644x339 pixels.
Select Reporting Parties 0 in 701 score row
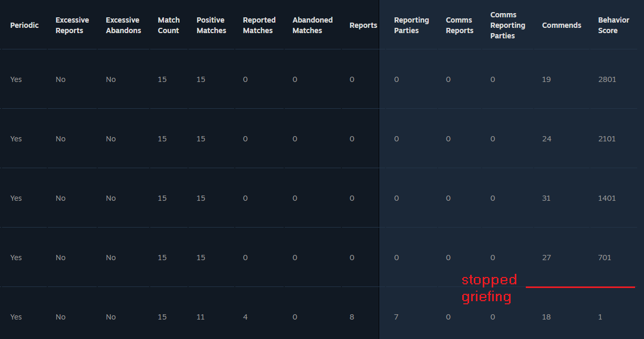click(x=397, y=258)
